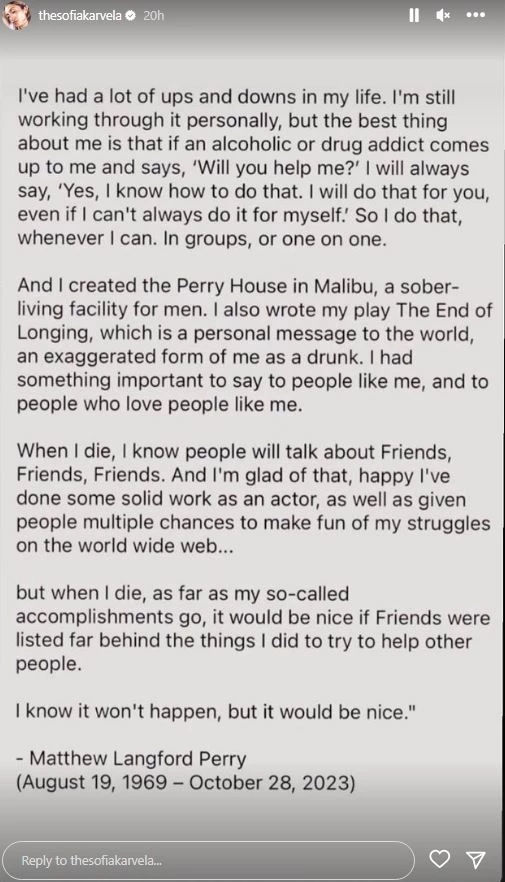Focus the Reply to thesofiakarvela field
Viewport: 505px width, 882px height.
209,860
